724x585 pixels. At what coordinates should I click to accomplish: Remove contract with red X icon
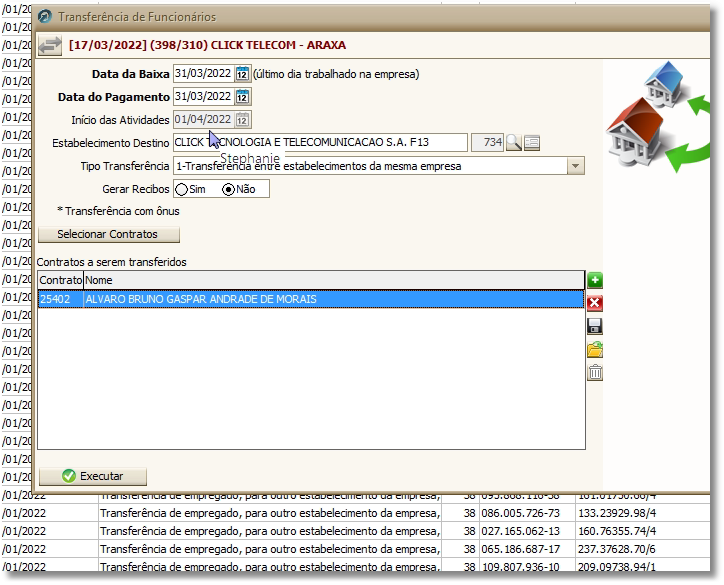coord(595,303)
